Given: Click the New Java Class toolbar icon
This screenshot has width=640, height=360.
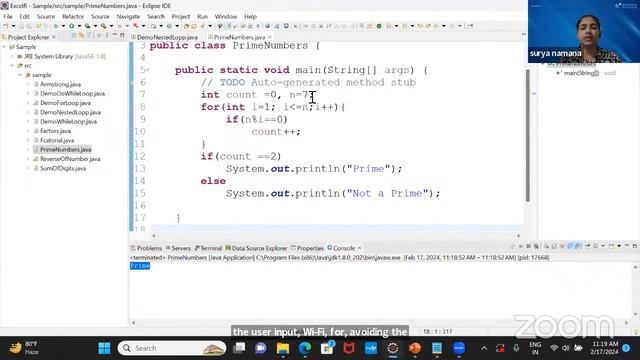Looking at the screenshot, I should pos(169,26).
